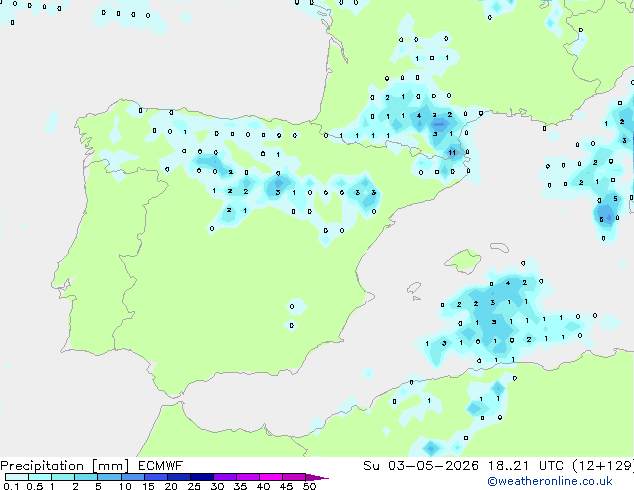Image resolution: width=634 pixels, height=490 pixels.
Task: Click the legend value label "25"
Action: (194, 486)
